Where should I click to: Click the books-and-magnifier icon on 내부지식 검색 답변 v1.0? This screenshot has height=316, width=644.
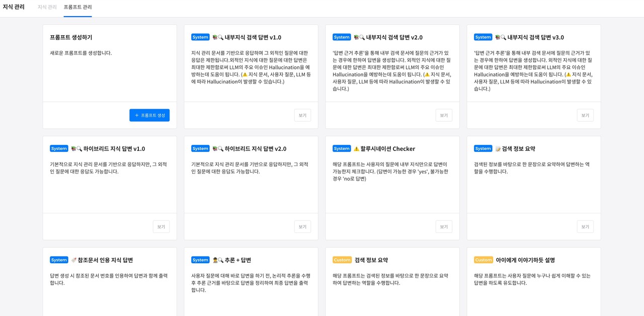pyautogui.click(x=217, y=36)
